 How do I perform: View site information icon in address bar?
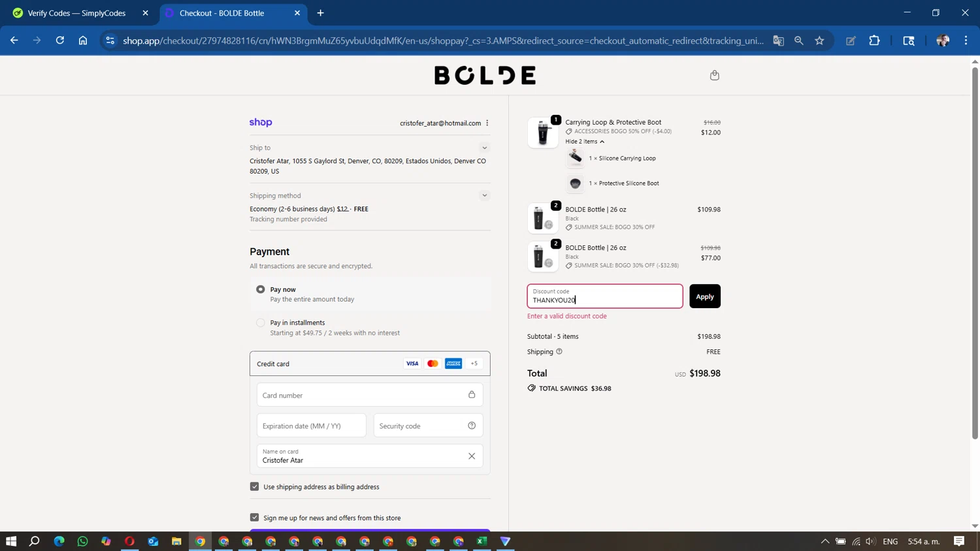point(110,40)
